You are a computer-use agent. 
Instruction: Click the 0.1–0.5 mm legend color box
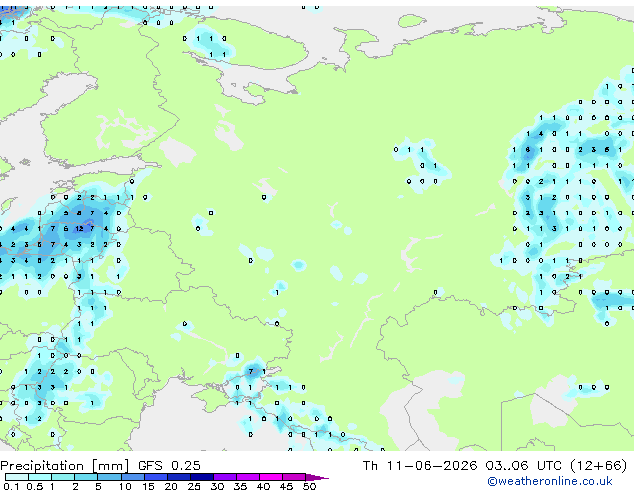[x=17, y=477]
